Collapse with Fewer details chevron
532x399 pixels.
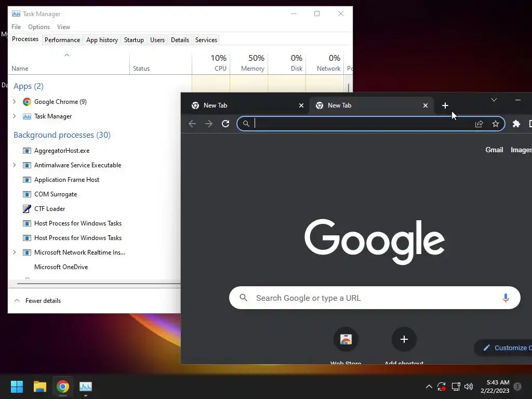coord(17,301)
